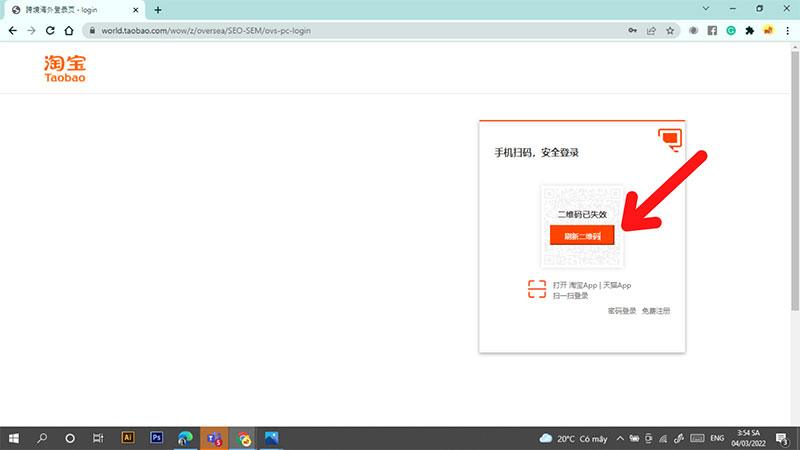
Task: Open Microsoft Edge from taskbar
Action: tap(185, 438)
